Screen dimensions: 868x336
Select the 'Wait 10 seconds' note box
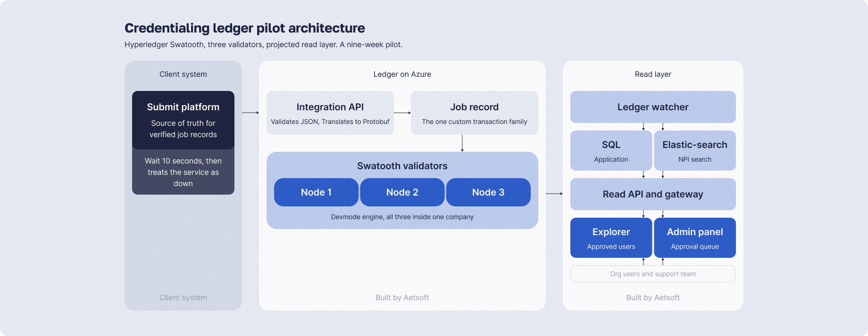coord(183,172)
